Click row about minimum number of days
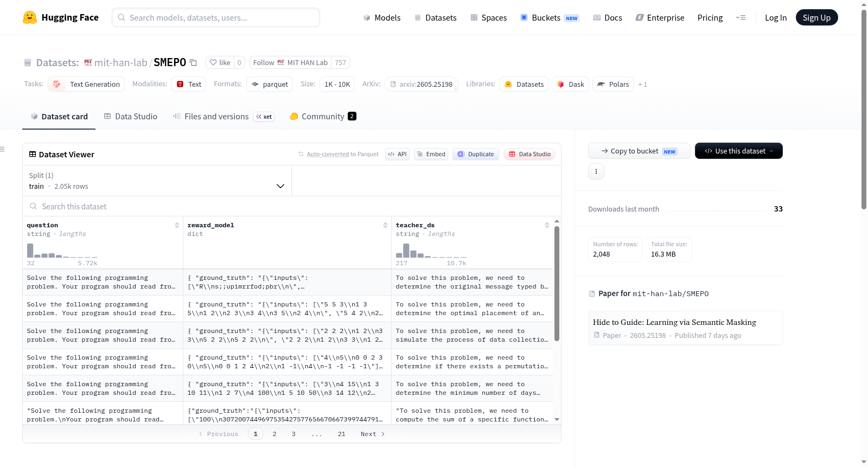Screen dimensions: 868x467 pos(288,388)
